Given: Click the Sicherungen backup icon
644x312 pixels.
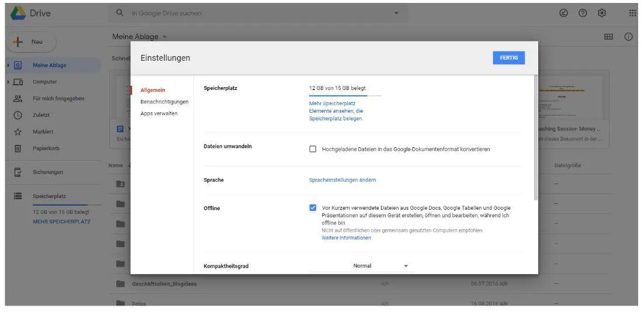Looking at the screenshot, I should tap(18, 172).
